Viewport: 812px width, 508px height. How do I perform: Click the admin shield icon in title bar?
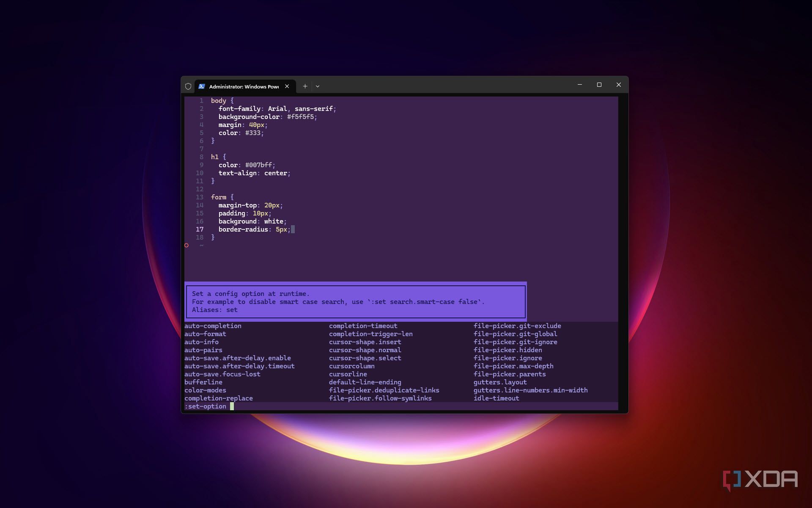(x=188, y=86)
